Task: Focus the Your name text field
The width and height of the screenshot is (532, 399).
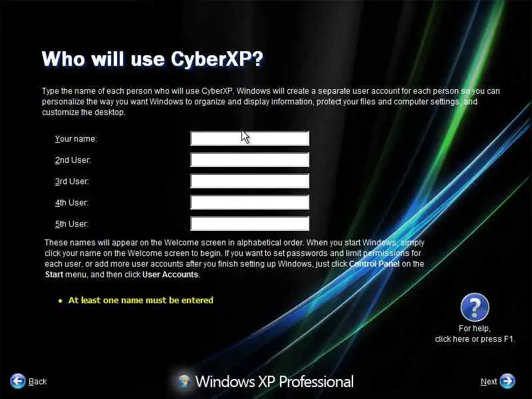Action: click(250, 138)
